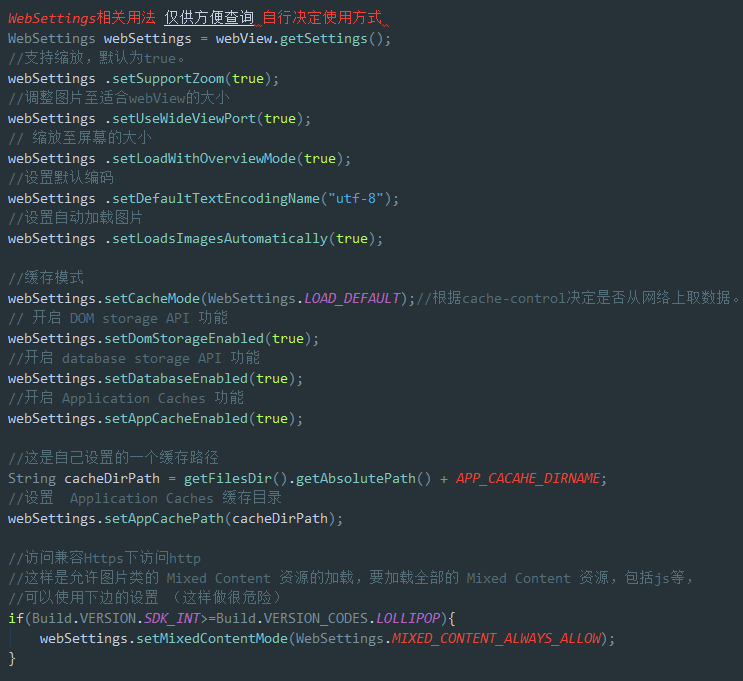
Task: Select the setUseWideViewPort method name
Action: pyautogui.click(x=184, y=118)
